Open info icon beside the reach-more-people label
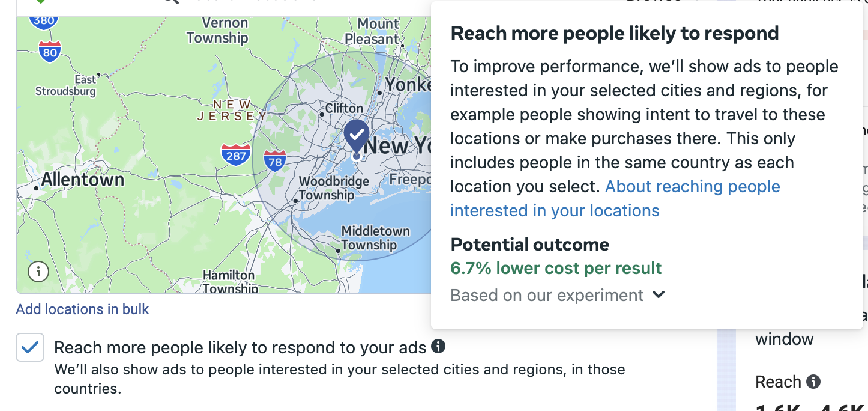Screen dimensions: 868x411 [x=439, y=346]
